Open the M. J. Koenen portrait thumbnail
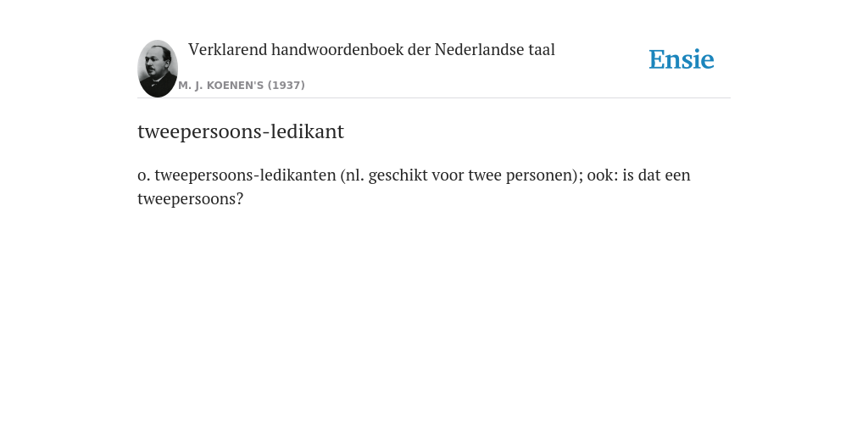868x434 pixels. 158,69
